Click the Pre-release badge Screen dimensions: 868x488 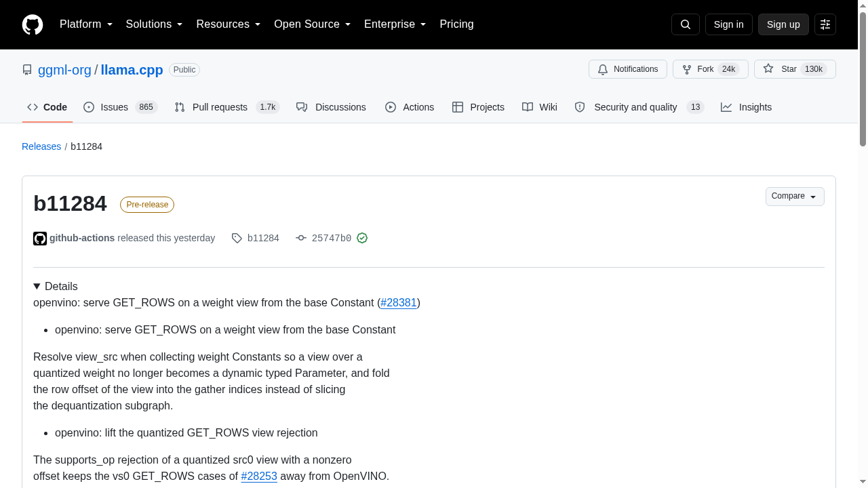pyautogui.click(x=147, y=205)
